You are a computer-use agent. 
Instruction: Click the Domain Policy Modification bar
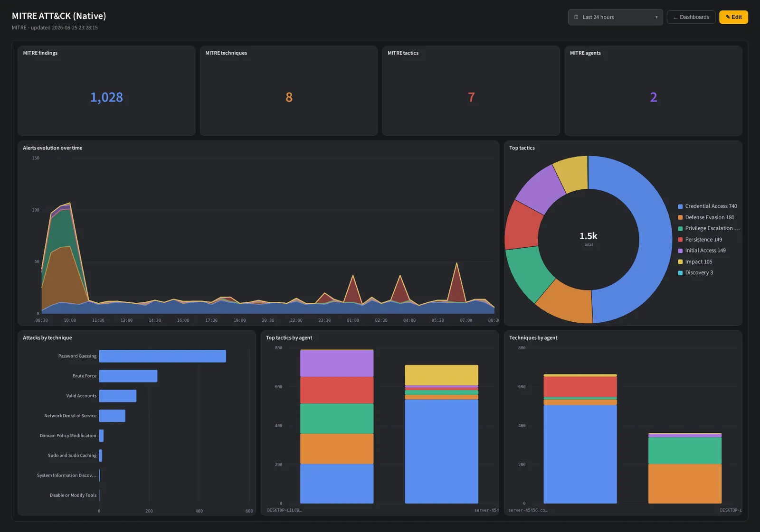101,436
